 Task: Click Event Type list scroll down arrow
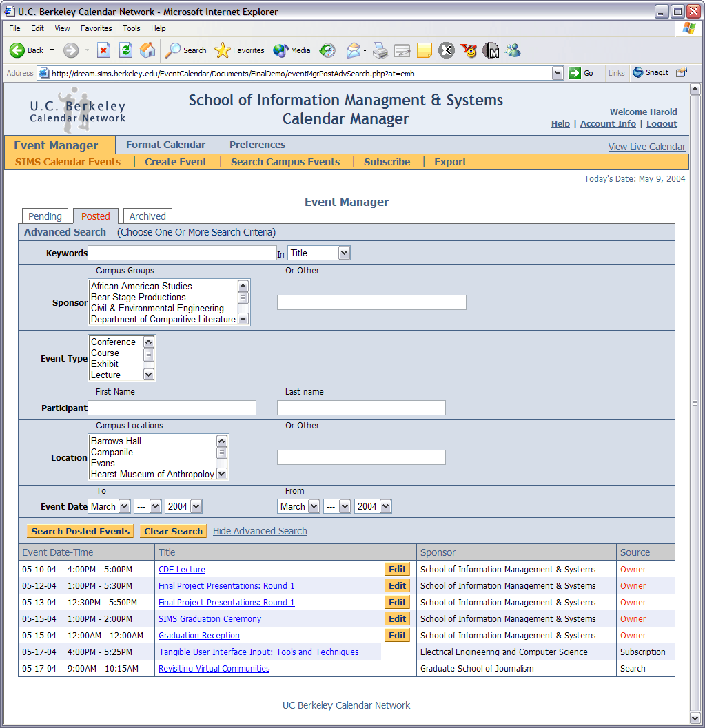point(149,375)
